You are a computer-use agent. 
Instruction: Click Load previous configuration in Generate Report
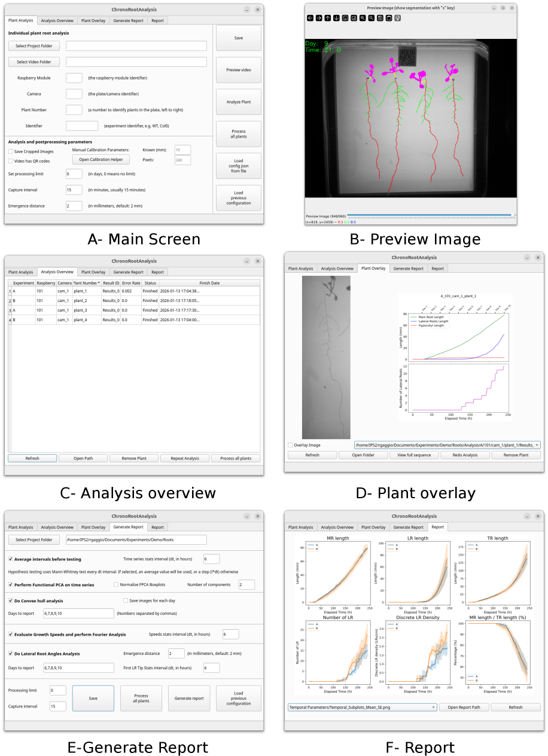coord(239,698)
